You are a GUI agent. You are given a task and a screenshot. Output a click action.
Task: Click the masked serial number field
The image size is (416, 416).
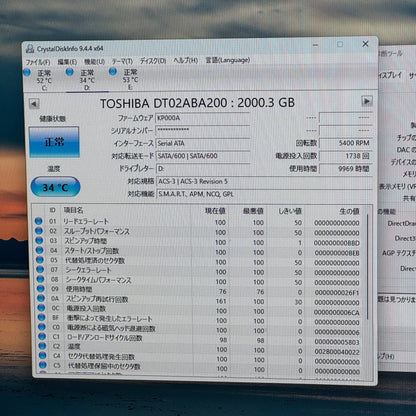(203, 130)
